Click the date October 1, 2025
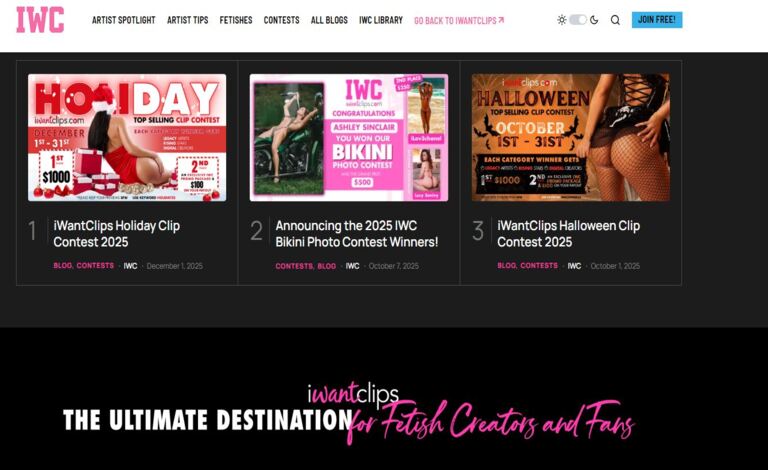This screenshot has width=768, height=470. tap(615, 266)
